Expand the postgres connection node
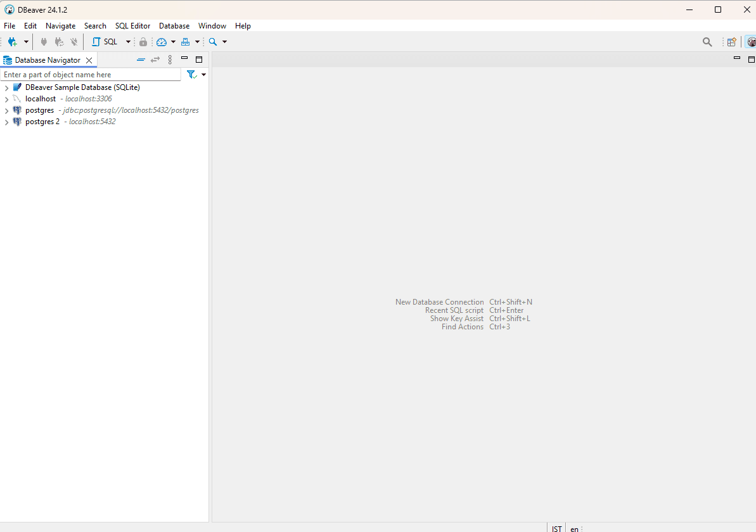Image resolution: width=756 pixels, height=532 pixels. coord(6,111)
